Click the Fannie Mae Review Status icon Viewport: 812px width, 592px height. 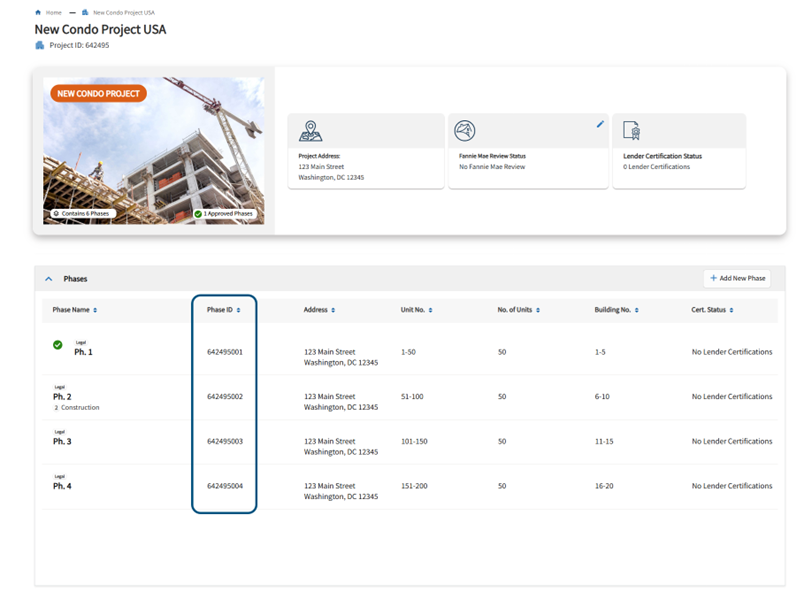pos(465,131)
